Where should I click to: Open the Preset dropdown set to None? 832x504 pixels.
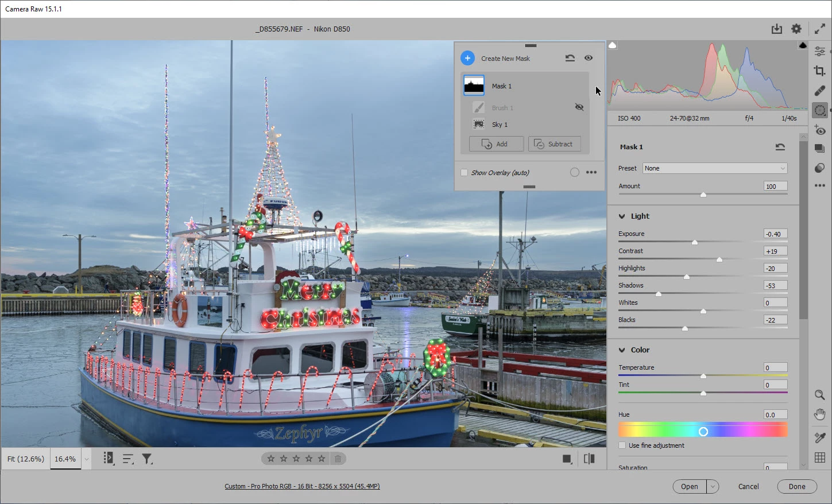point(715,168)
